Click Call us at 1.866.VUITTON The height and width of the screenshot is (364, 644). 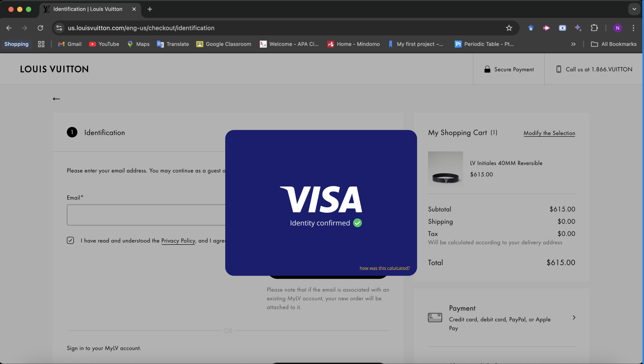click(599, 69)
